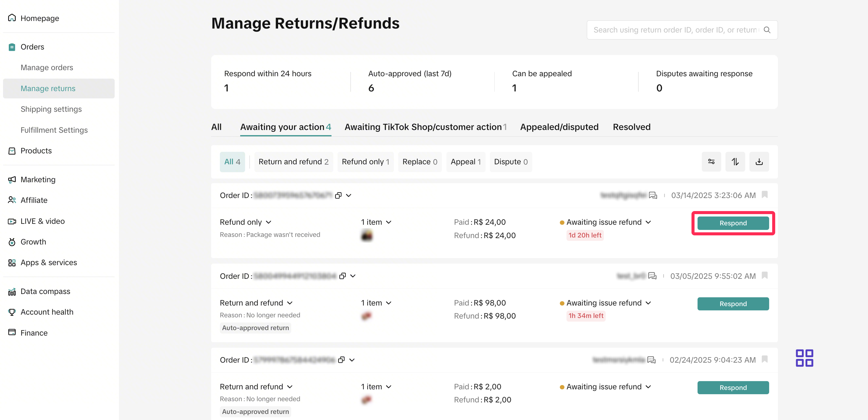
Task: Click the download export icon
Action: click(x=759, y=162)
